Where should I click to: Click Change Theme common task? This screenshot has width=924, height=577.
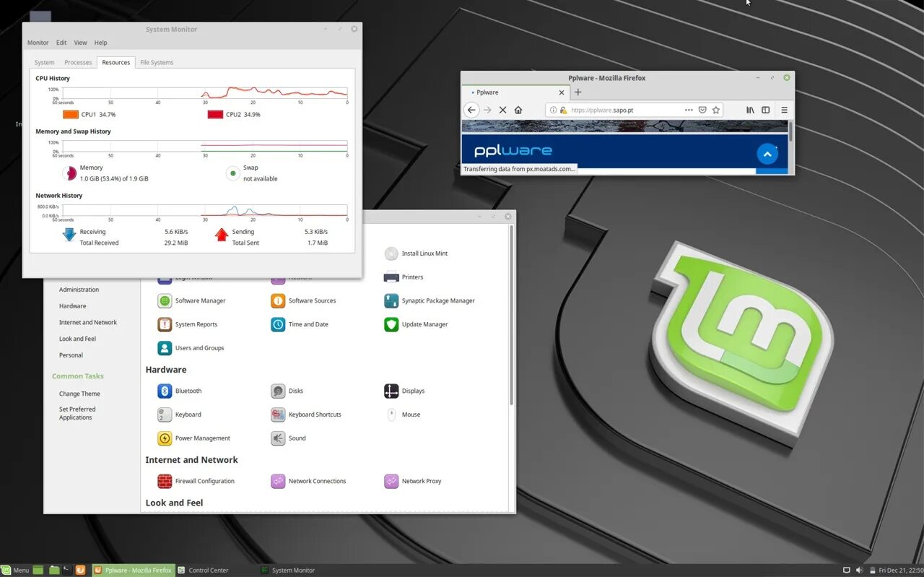pos(79,394)
